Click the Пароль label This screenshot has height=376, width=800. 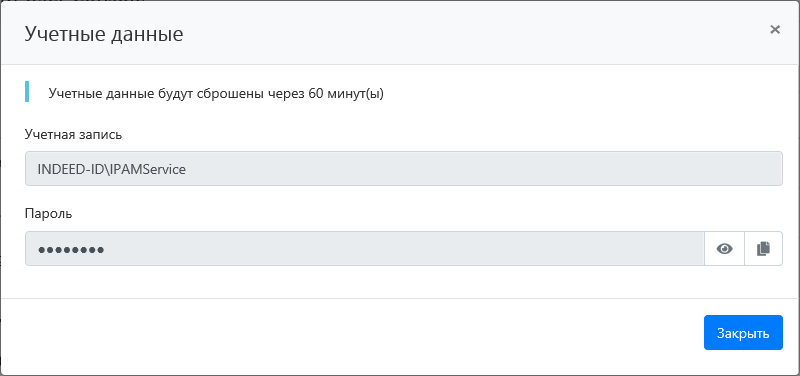(x=48, y=214)
